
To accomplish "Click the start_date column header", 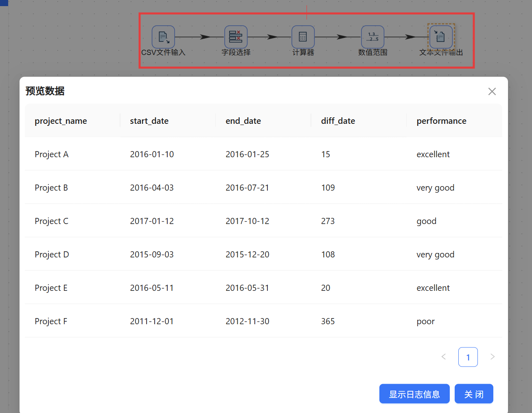I will 168,121.
